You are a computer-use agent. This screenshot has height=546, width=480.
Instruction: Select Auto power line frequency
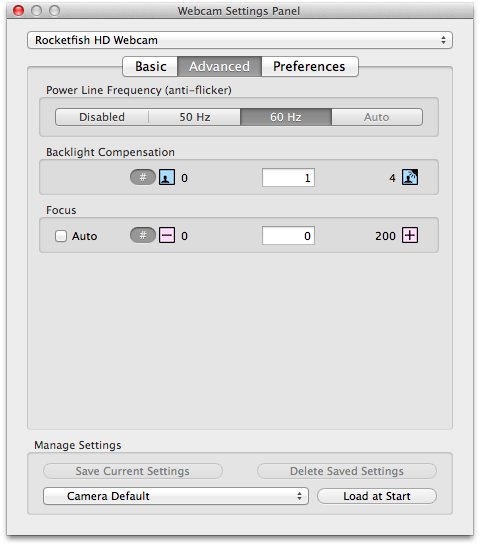coord(377,117)
